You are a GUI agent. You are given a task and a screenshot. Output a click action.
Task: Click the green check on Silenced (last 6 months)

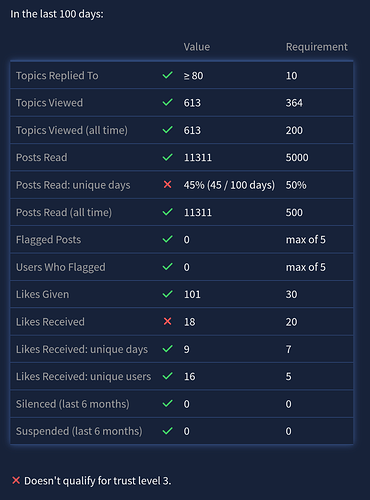click(x=167, y=403)
